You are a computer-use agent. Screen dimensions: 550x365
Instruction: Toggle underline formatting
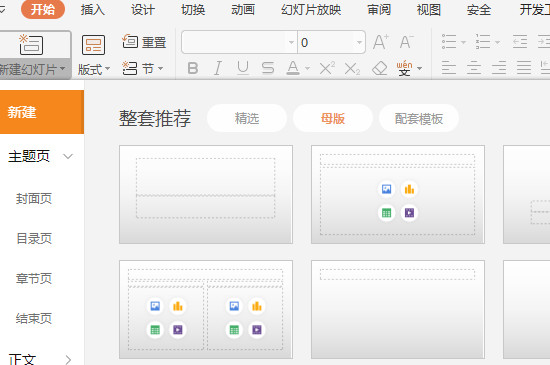coord(243,68)
